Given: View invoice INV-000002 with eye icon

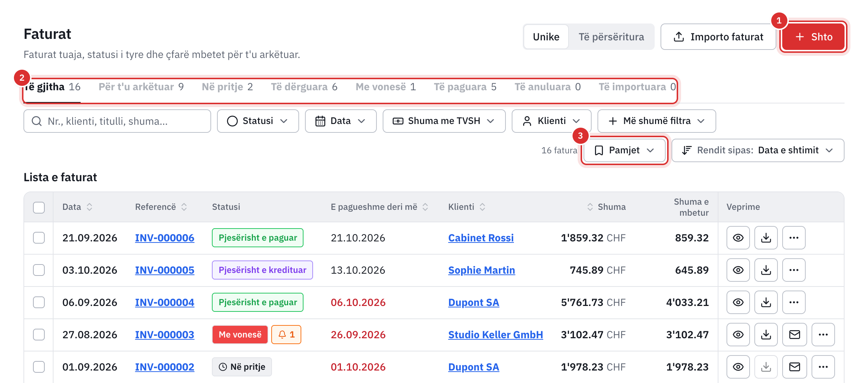Looking at the screenshot, I should (738, 367).
